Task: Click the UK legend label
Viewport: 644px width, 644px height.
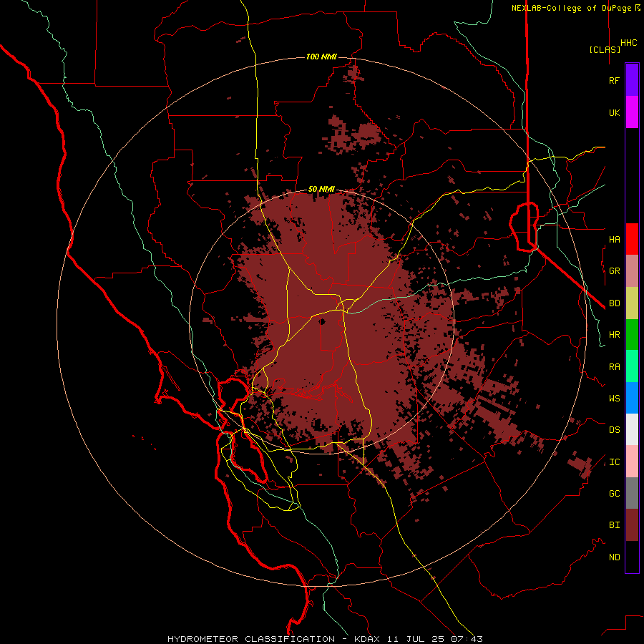Action: tap(614, 112)
